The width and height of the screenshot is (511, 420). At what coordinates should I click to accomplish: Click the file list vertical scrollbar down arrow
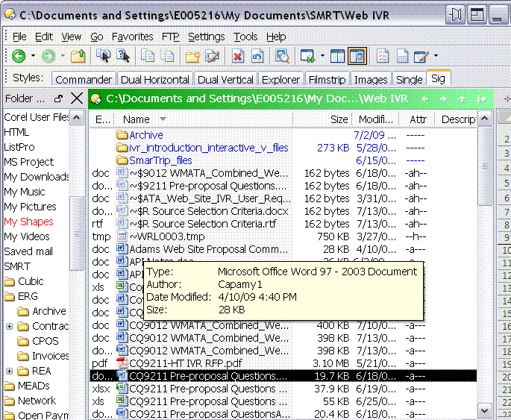pos(484,411)
